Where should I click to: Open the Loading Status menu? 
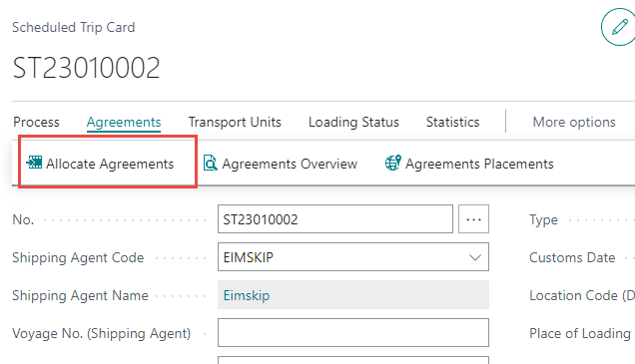353,122
